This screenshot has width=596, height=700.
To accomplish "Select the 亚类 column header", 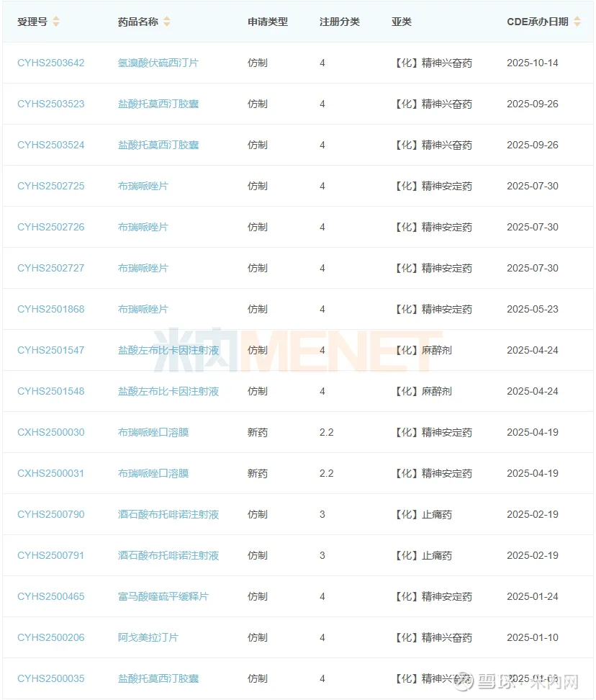I will point(402,22).
